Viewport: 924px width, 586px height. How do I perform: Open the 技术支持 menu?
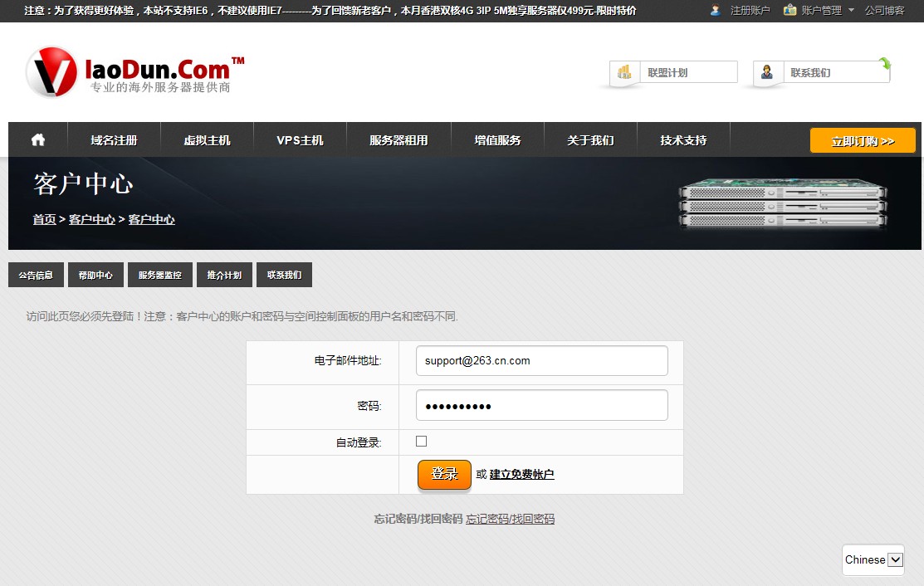click(683, 139)
